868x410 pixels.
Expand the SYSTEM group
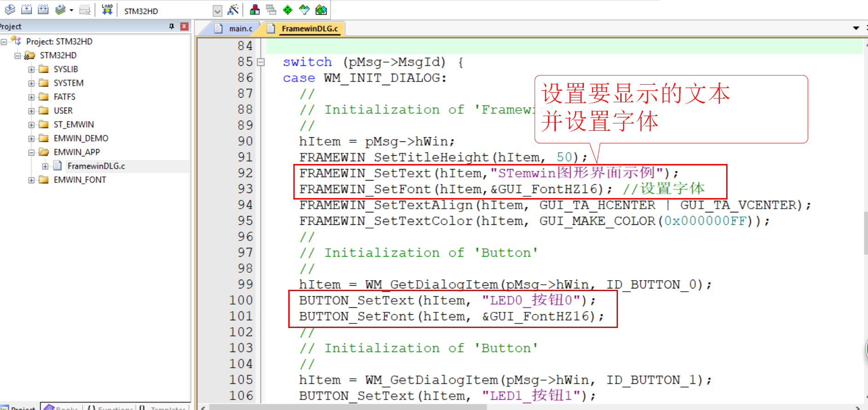click(31, 83)
